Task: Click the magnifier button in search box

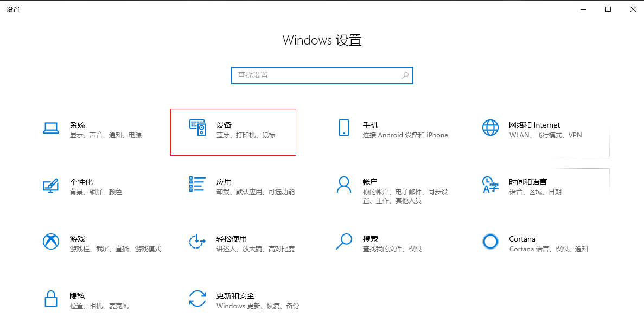Action: click(x=405, y=75)
